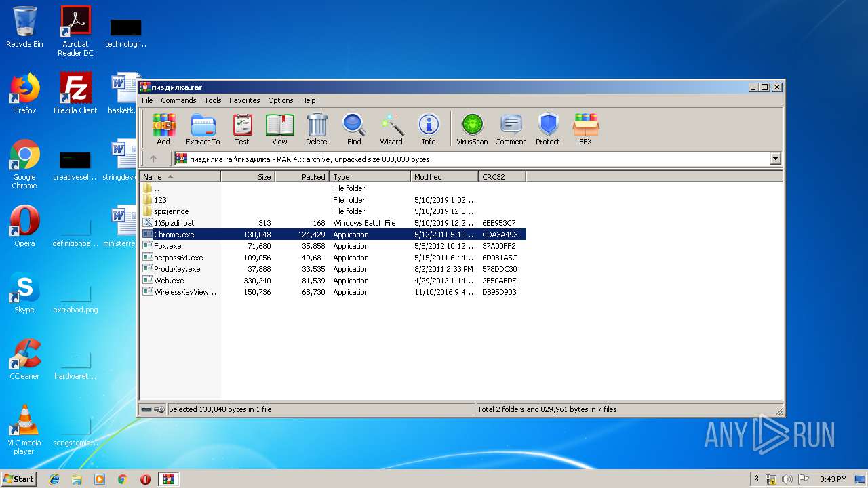Sort by the Type column header
The height and width of the screenshot is (488, 868).
click(370, 177)
